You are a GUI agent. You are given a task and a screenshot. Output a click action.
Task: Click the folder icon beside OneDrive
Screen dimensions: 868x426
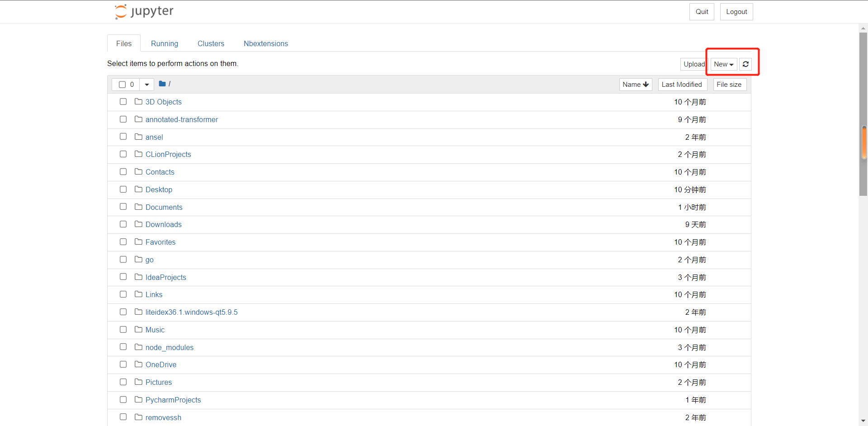138,364
